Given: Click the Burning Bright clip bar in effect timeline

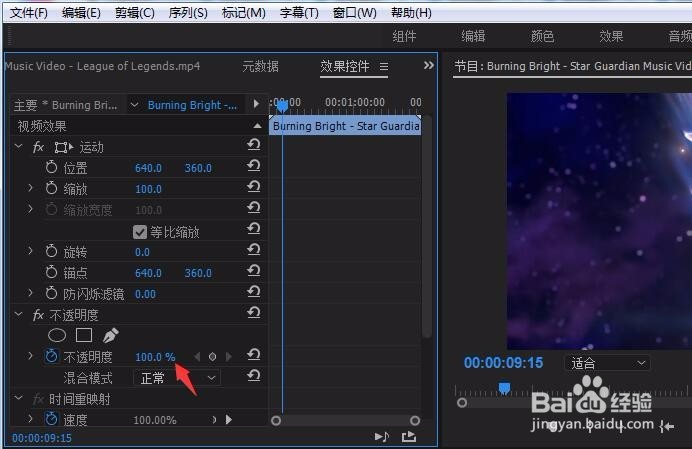Looking at the screenshot, I should [345, 126].
